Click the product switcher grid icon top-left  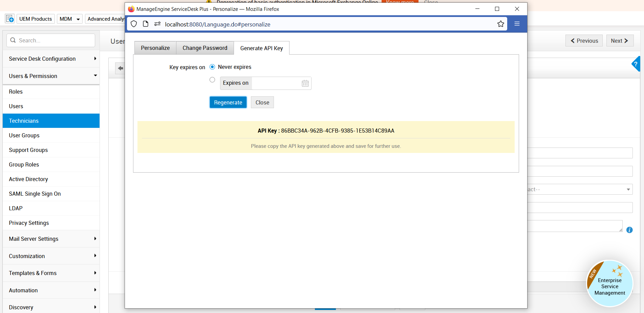(x=9, y=18)
